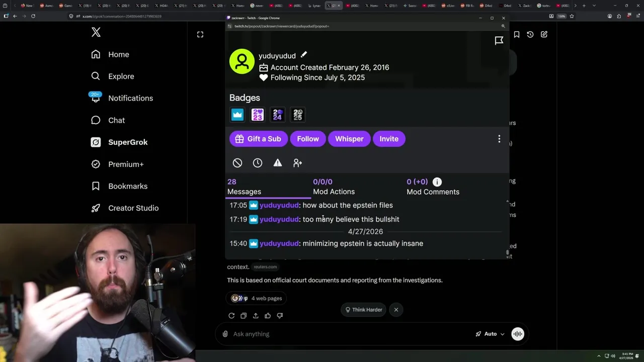Switch to the Mod Comments tab
This screenshot has height=362, width=644.
click(x=433, y=187)
